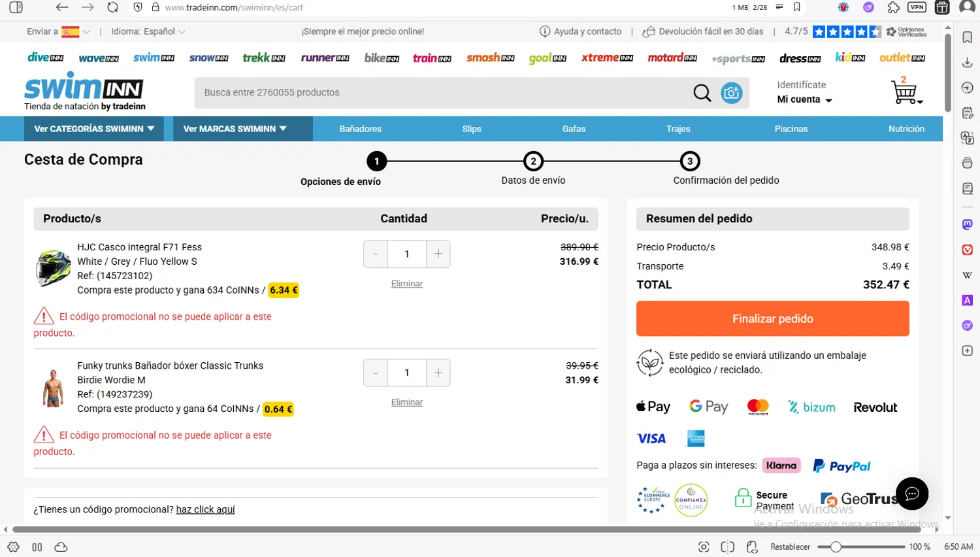The height and width of the screenshot is (557, 980).
Task: Click the address bar URL
Action: [x=234, y=7]
